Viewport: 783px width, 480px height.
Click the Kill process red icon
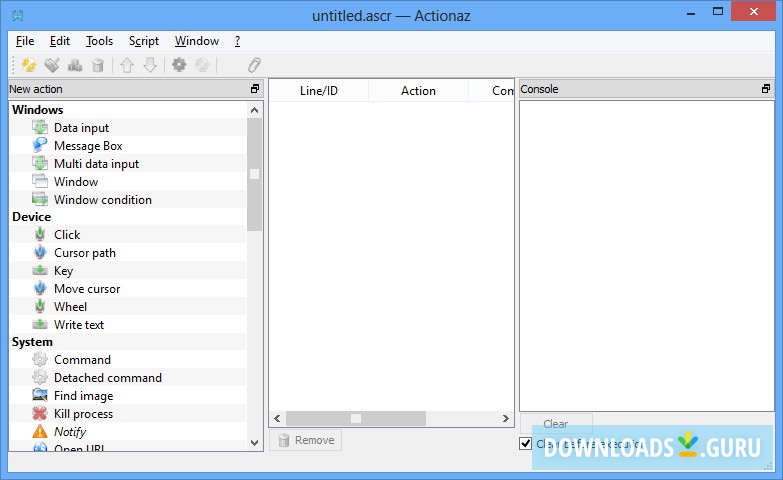coord(40,413)
